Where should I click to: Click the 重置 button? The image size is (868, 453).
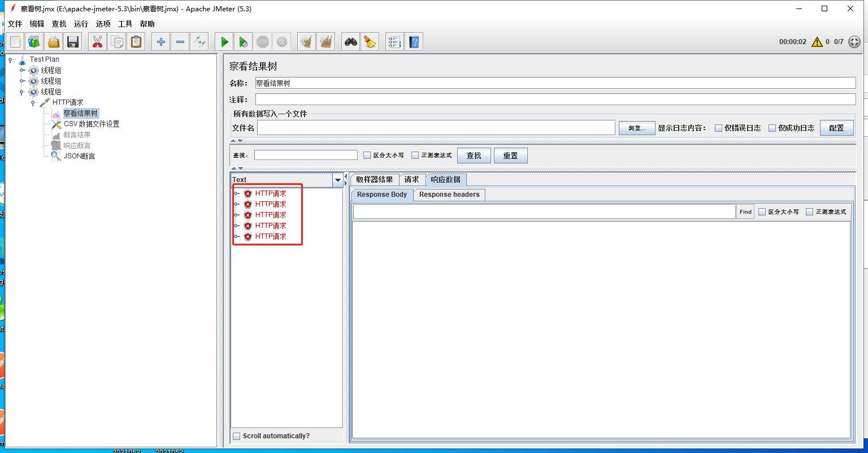pyautogui.click(x=510, y=156)
